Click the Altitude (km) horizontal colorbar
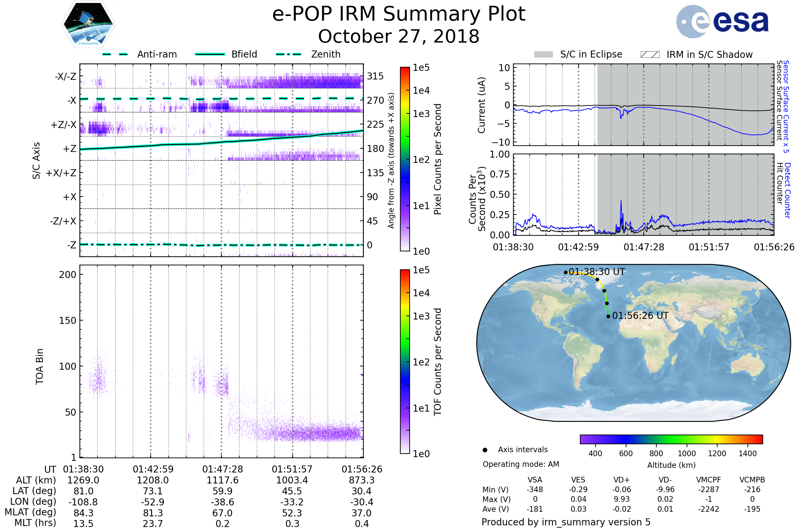Viewport: 798px width, 532px height. point(671,439)
